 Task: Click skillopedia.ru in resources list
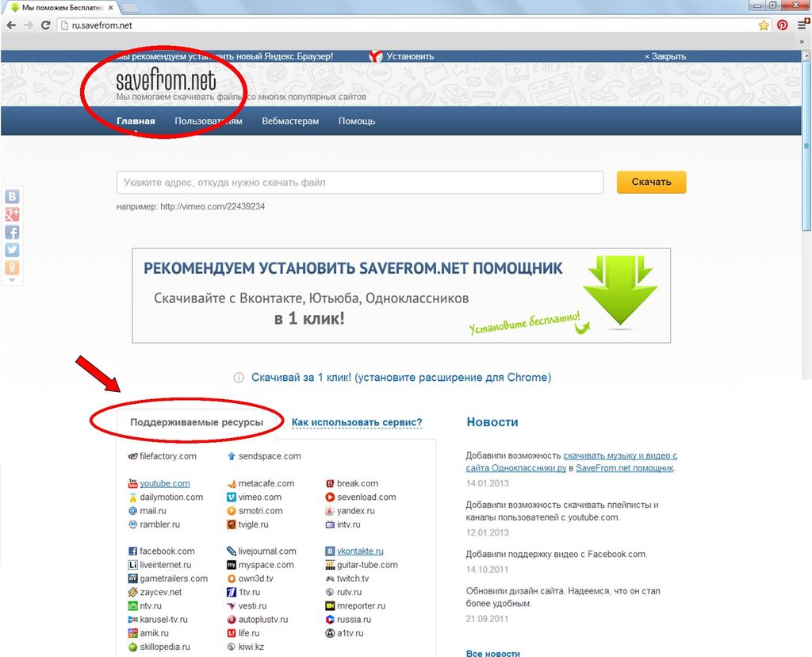pyautogui.click(x=165, y=647)
